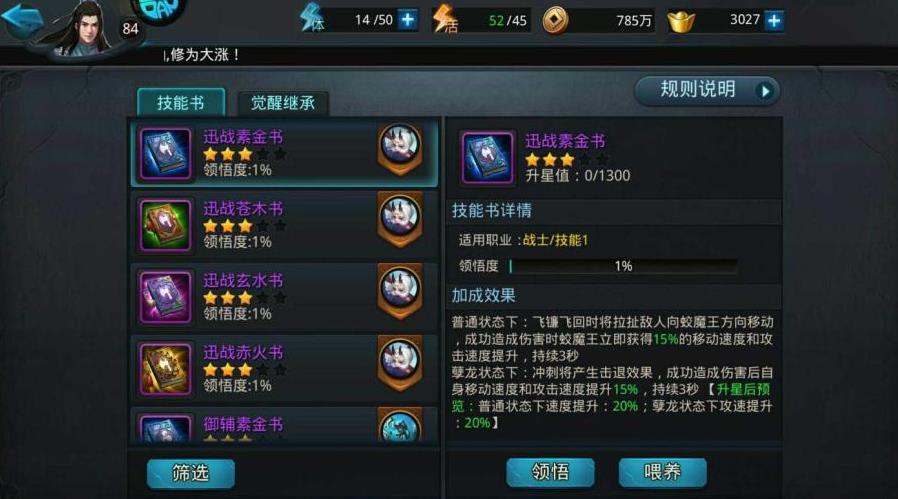Tap the hero badge beside 迅战苍木书
This screenshot has height=499, width=898.
click(x=400, y=219)
